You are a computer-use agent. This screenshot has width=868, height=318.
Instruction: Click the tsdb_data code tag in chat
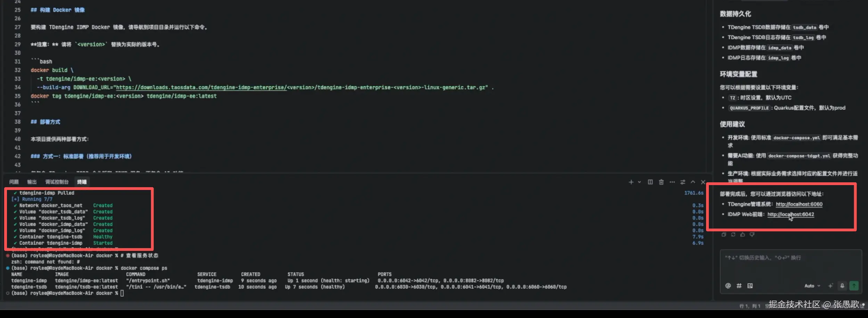[x=804, y=27]
